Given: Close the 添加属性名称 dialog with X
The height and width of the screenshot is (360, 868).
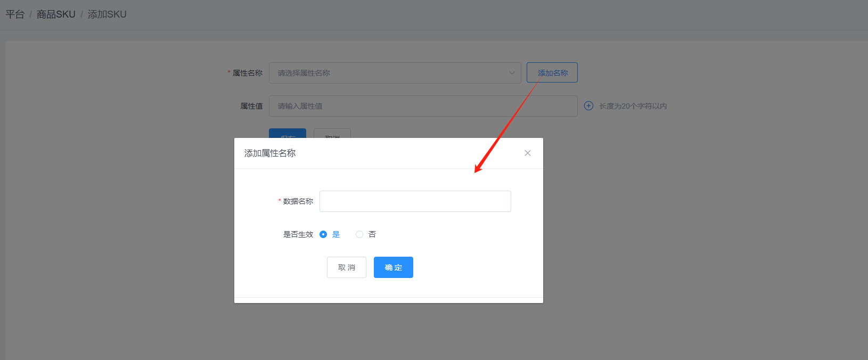Looking at the screenshot, I should point(527,153).
